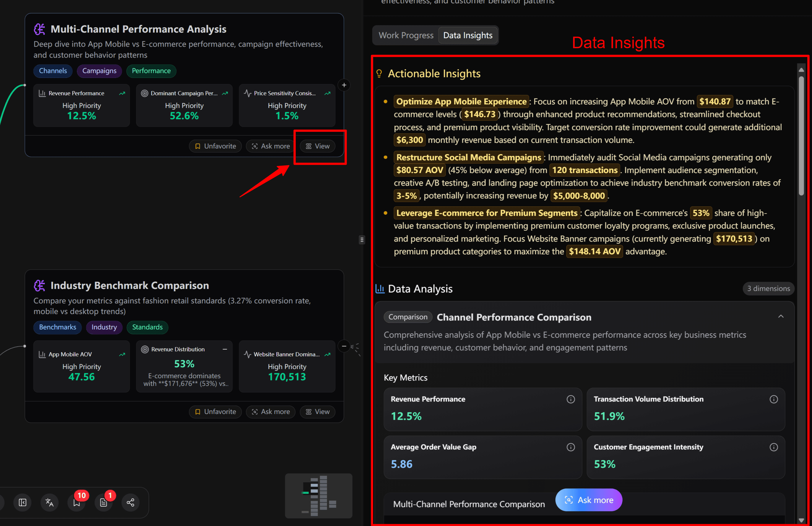Screen dimensions: 812x526
Task: Select the Data Insights tab
Action: (467, 35)
